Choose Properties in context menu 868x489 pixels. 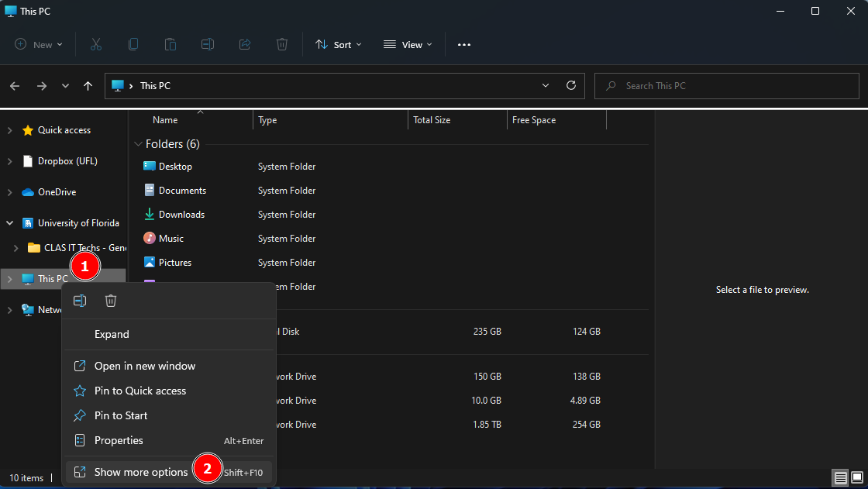click(x=170, y=440)
